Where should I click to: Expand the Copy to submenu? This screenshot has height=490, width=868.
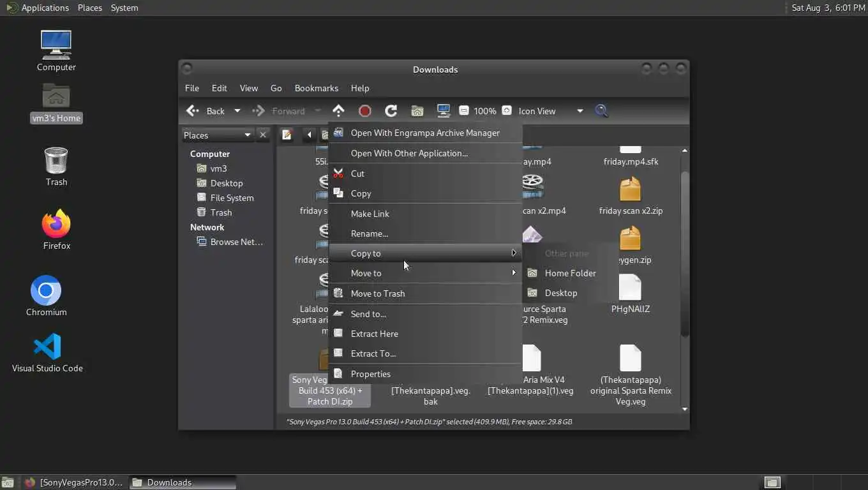(x=425, y=253)
